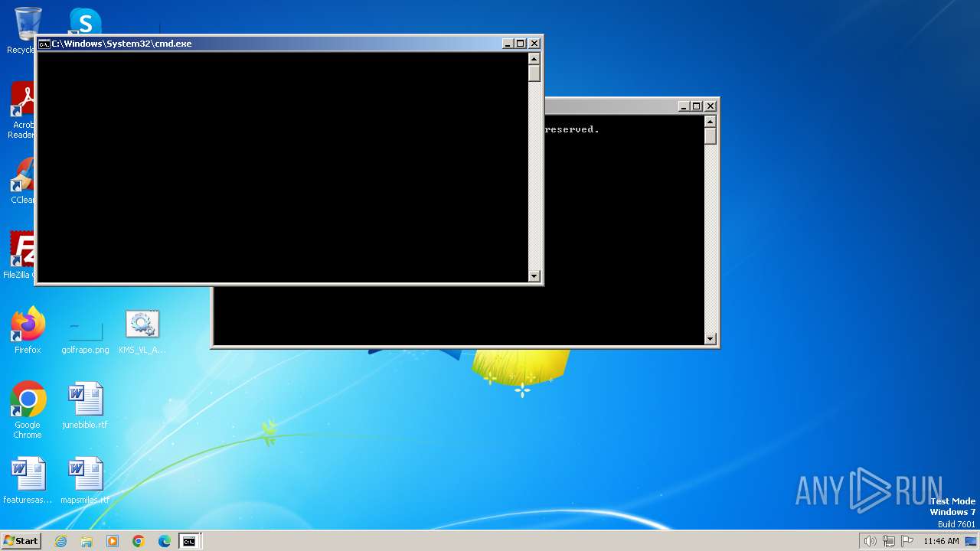Click the down arrow of background console scrollbar
Viewport: 980px width, 551px height.
pos(710,338)
